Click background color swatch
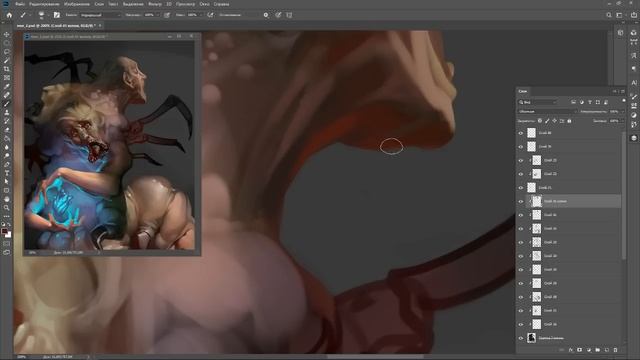 (x=9, y=235)
